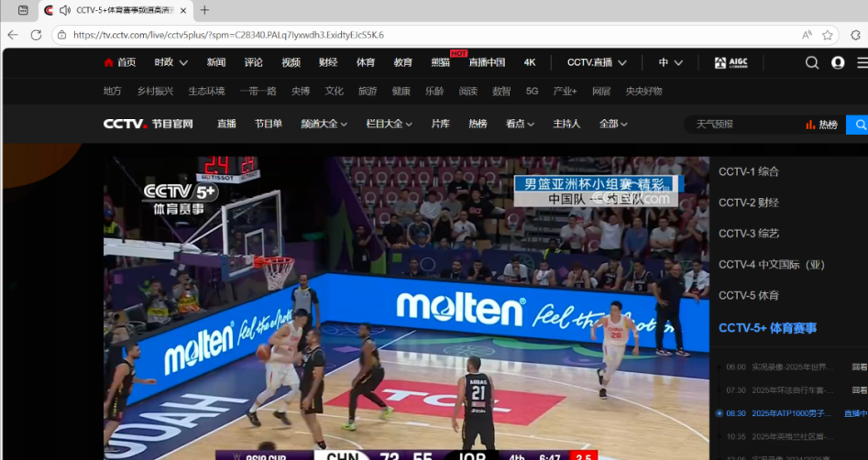
Task: Open 生态环境 link
Action: coord(206,92)
